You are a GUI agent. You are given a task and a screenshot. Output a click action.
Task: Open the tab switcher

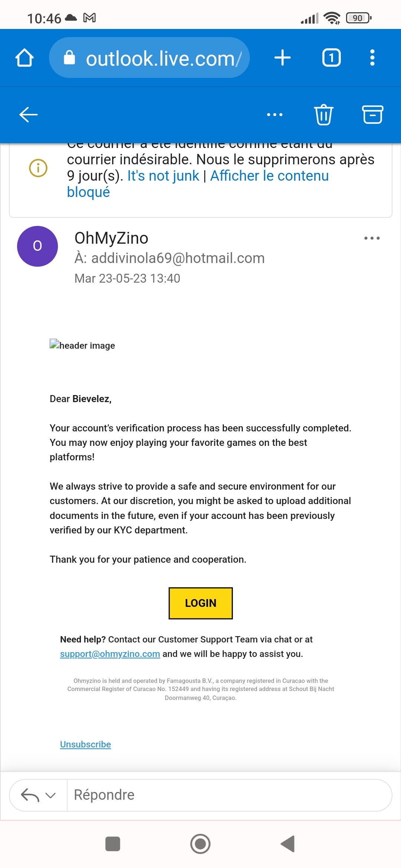click(x=331, y=58)
